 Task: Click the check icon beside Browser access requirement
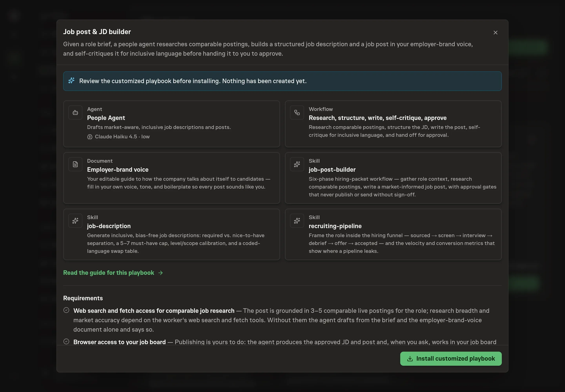pyautogui.click(x=66, y=341)
